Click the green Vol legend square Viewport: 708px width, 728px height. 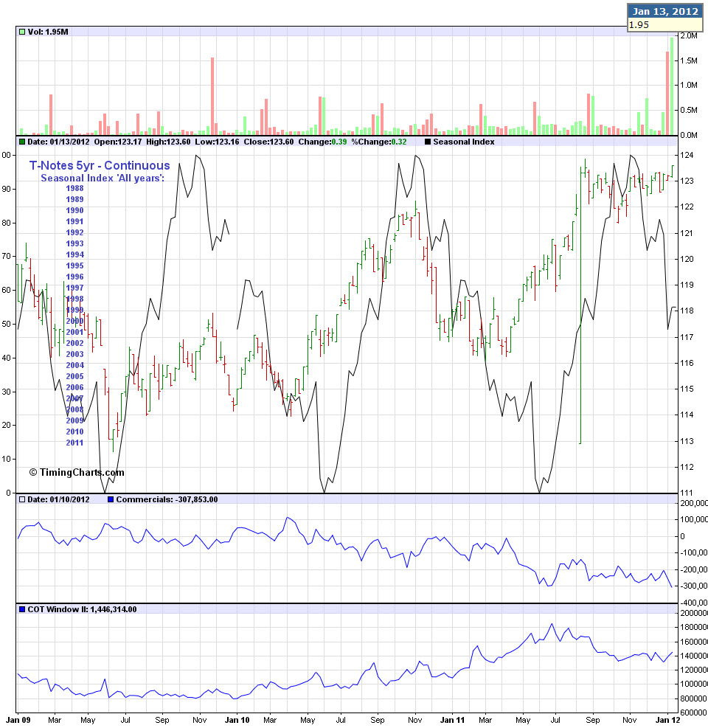coord(22,32)
